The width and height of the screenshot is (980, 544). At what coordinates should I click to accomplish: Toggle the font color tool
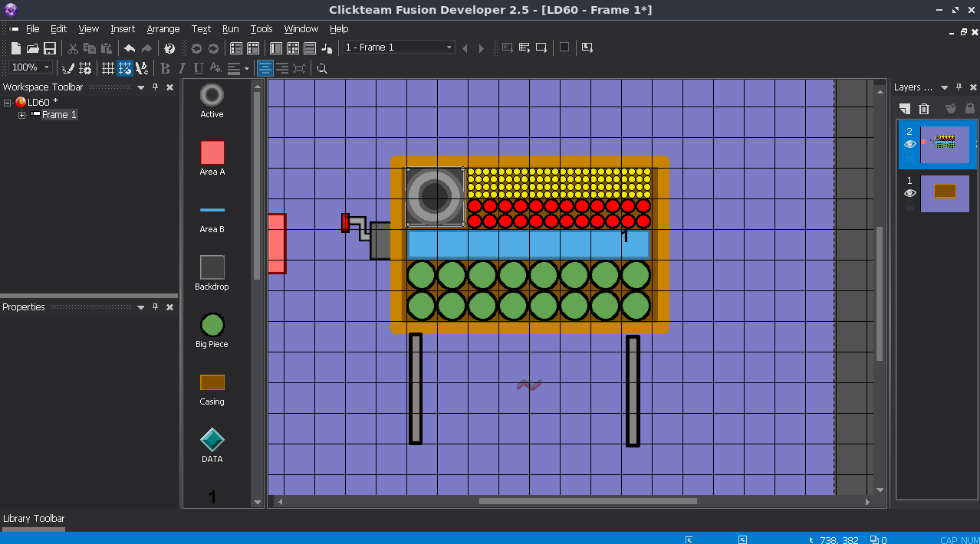coord(215,68)
